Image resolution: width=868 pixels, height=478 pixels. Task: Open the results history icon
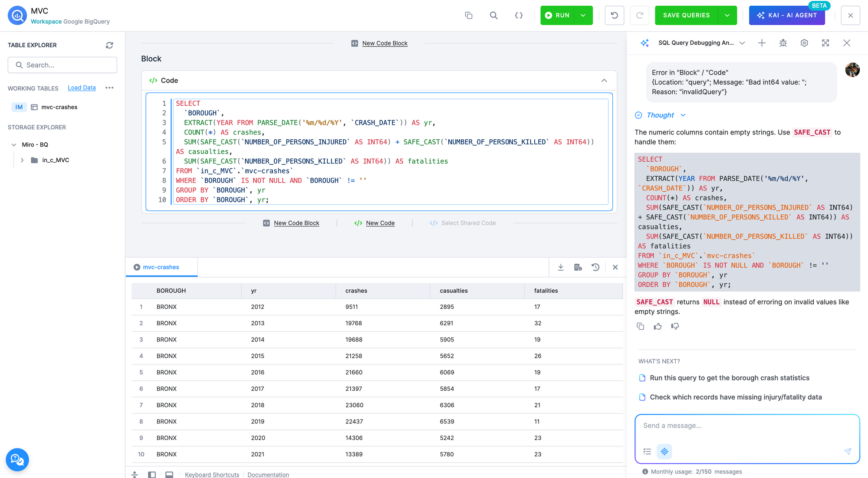[x=595, y=267]
